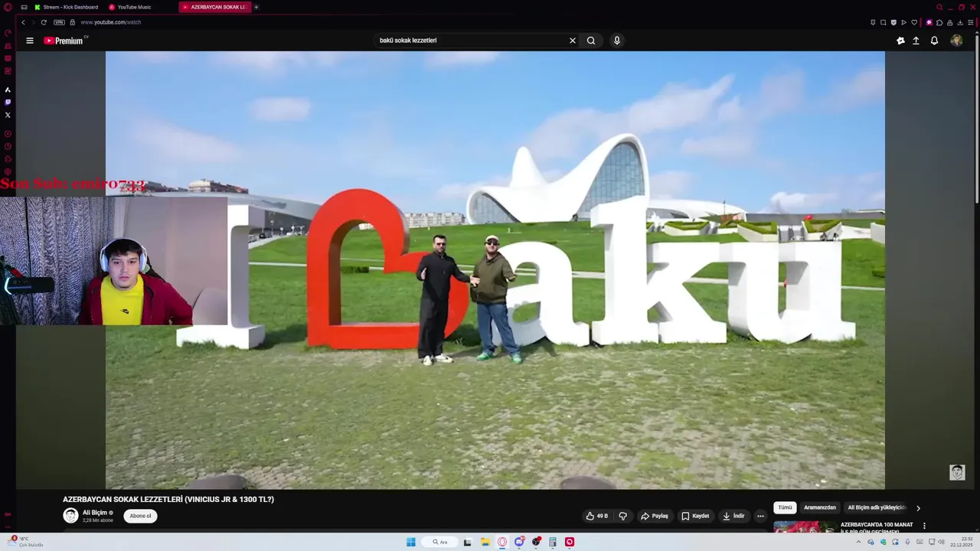Like the video, 49 B thumbs up

click(597, 516)
